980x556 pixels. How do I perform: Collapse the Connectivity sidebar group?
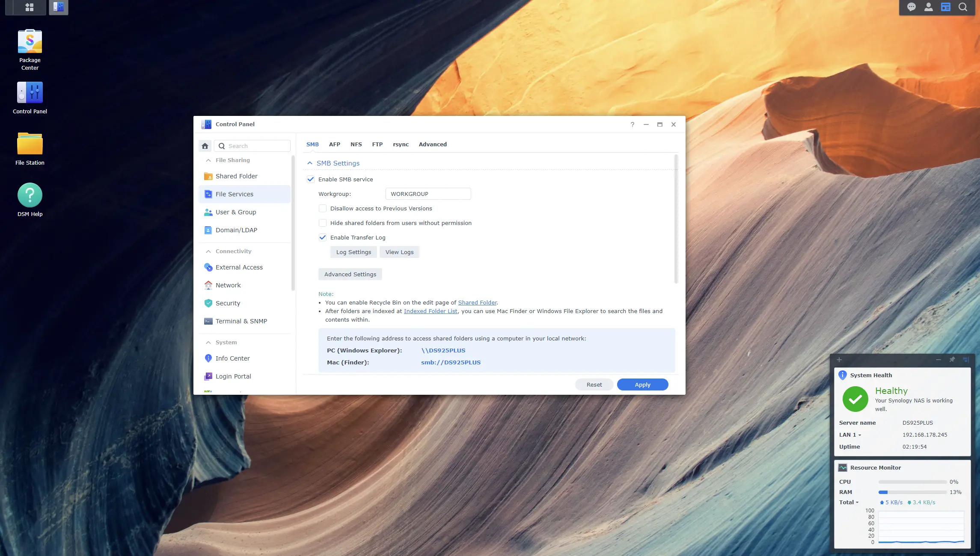click(208, 251)
